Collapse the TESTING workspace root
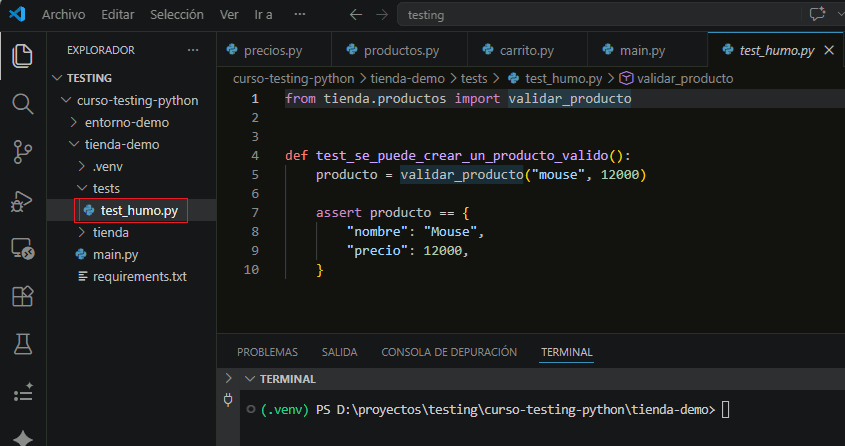 click(57, 78)
